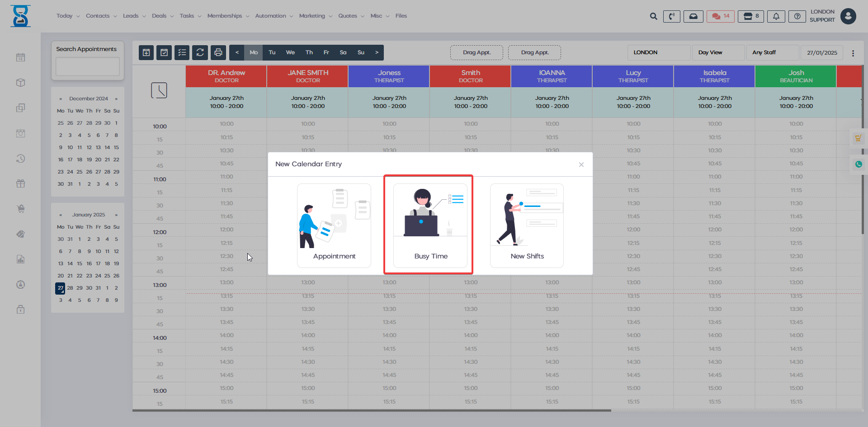
Task: Open the Files menu item
Action: coord(401,16)
